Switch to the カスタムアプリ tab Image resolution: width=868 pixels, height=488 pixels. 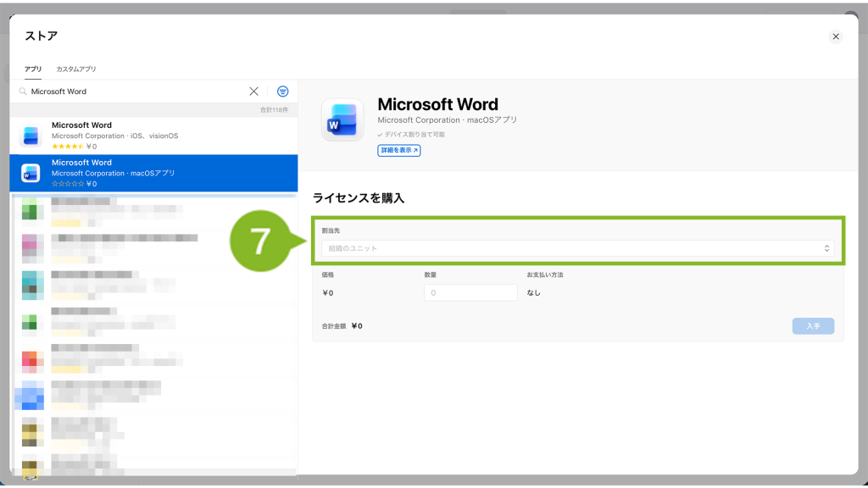(x=75, y=69)
